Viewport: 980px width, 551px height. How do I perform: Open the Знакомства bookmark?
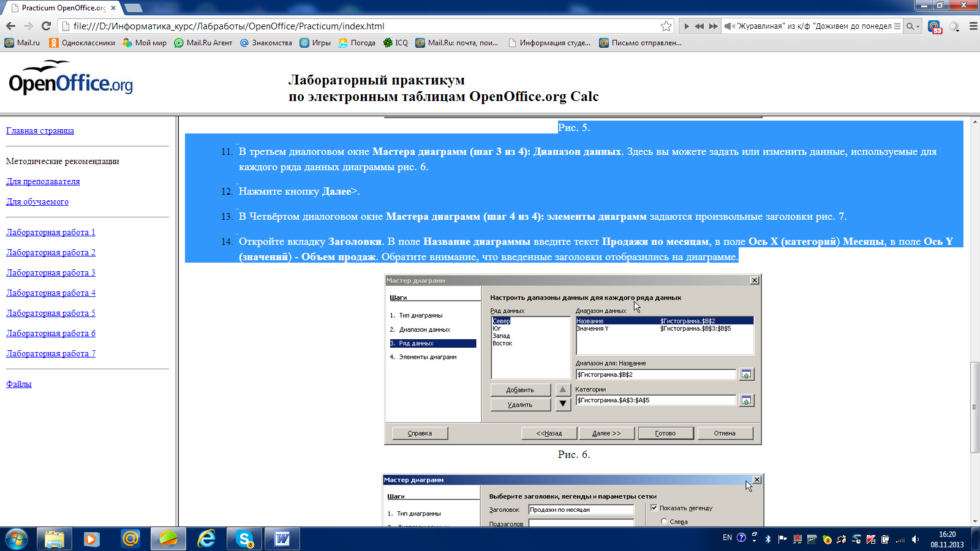point(266,43)
